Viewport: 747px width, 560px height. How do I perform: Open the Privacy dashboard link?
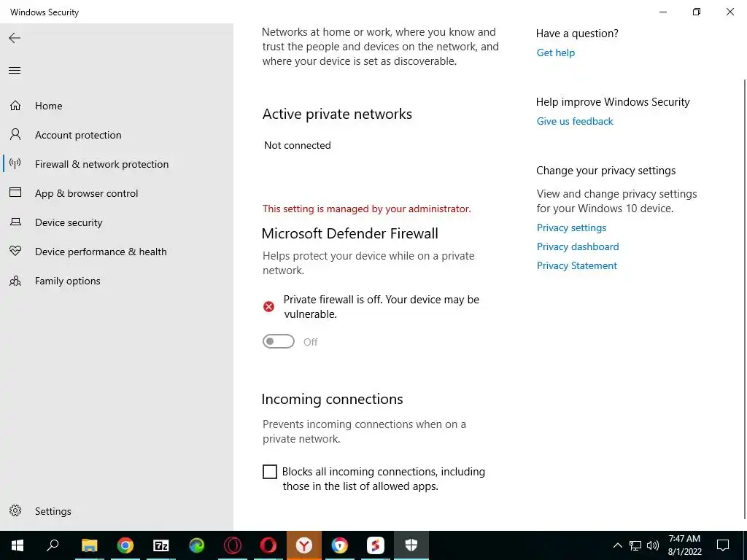click(578, 246)
